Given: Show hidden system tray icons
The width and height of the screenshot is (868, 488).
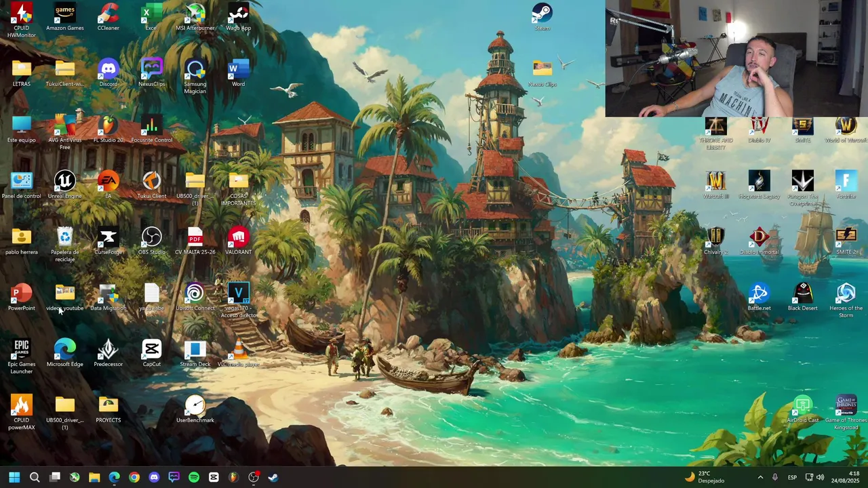Looking at the screenshot, I should click(760, 477).
